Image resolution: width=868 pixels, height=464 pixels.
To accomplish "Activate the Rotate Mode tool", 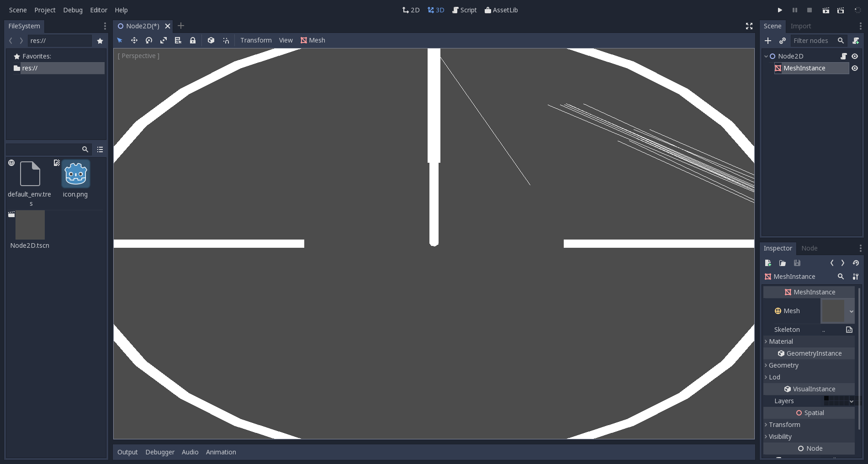I will (149, 40).
